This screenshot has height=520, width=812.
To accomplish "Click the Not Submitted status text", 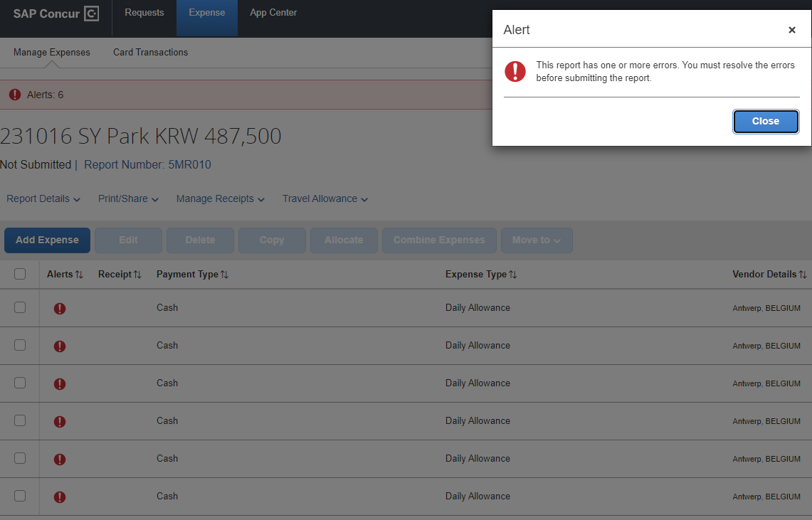I will pyautogui.click(x=36, y=164).
